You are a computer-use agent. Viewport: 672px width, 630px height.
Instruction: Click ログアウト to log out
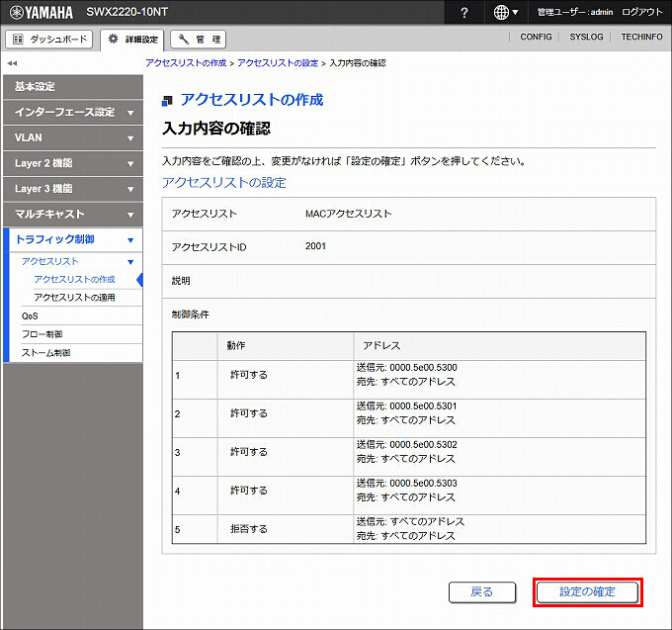tap(642, 12)
